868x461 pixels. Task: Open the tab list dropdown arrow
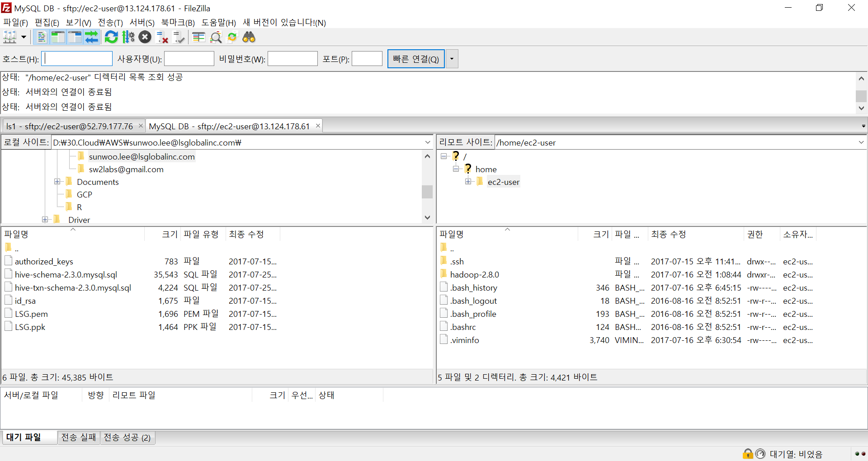[x=863, y=126]
